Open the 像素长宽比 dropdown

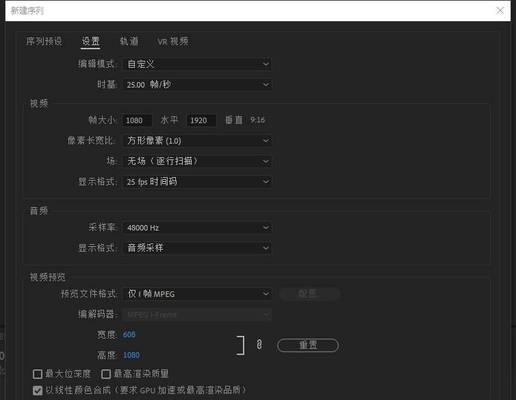[x=197, y=141]
